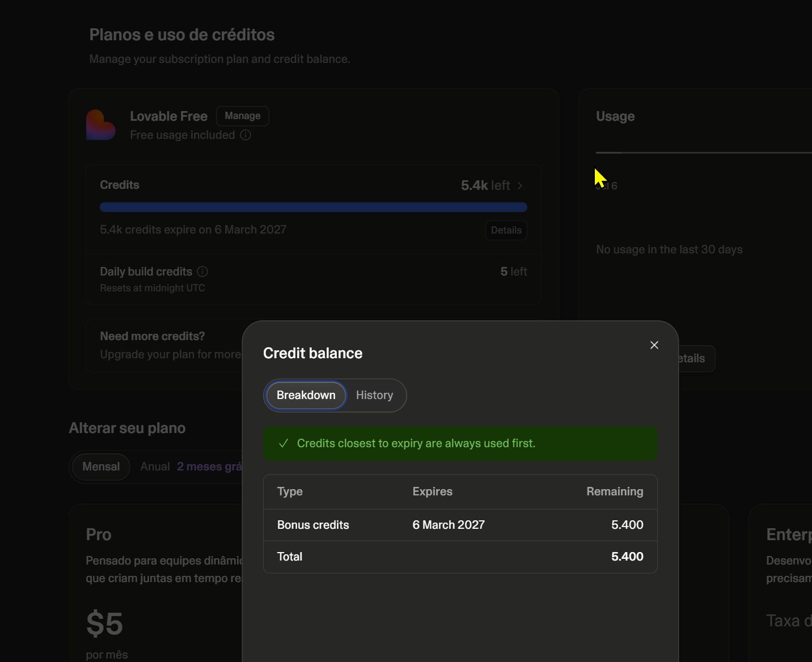Click the checkmark icon in green notice
This screenshot has width=812, height=662.
tap(284, 443)
